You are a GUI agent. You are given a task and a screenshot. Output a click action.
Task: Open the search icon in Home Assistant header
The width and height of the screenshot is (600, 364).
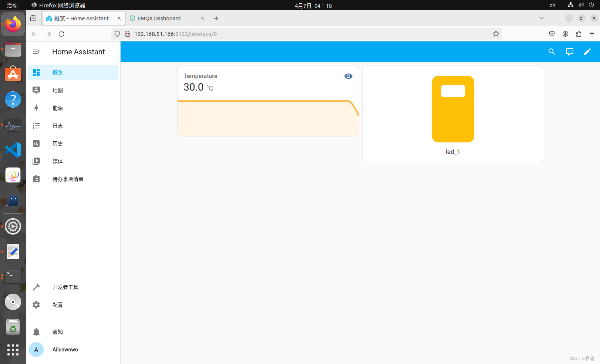click(552, 52)
